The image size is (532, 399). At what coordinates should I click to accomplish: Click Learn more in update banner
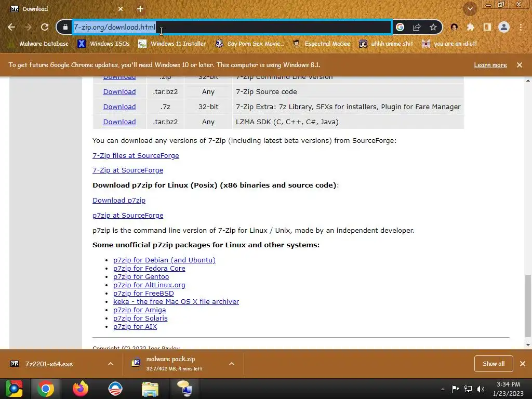[490, 65]
